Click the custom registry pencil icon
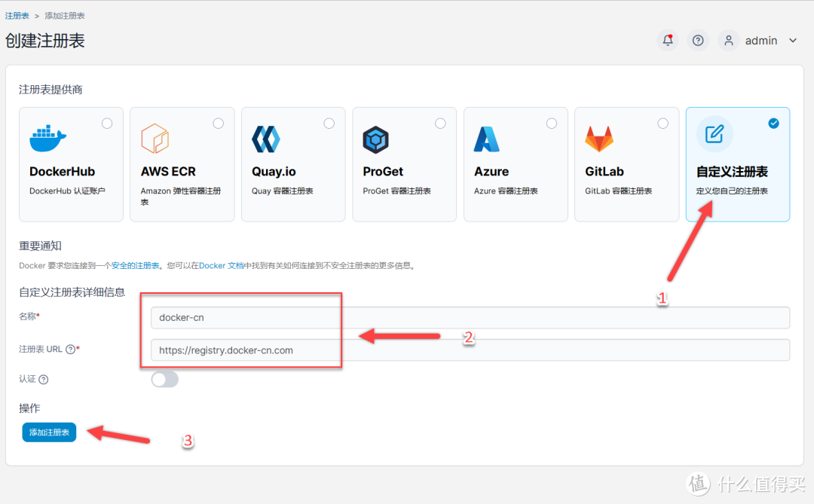The image size is (814, 504). tap(715, 134)
